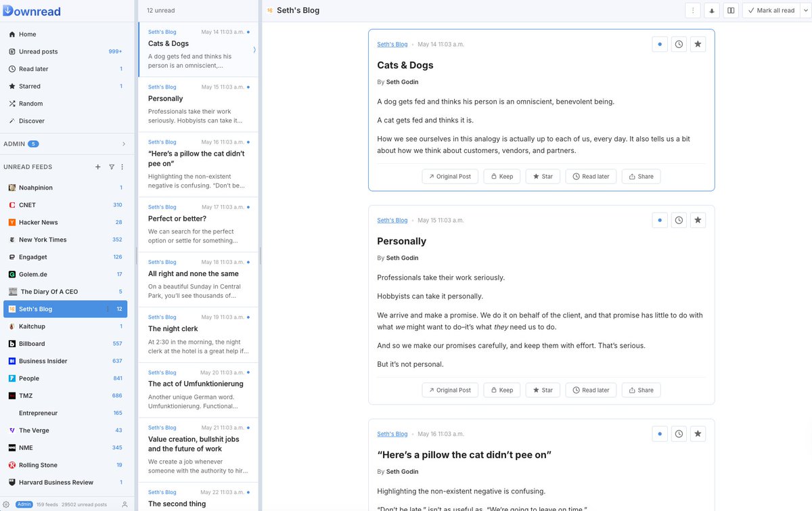The width and height of the screenshot is (812, 511).
Task: Open The second thing list item
Action: (198, 497)
